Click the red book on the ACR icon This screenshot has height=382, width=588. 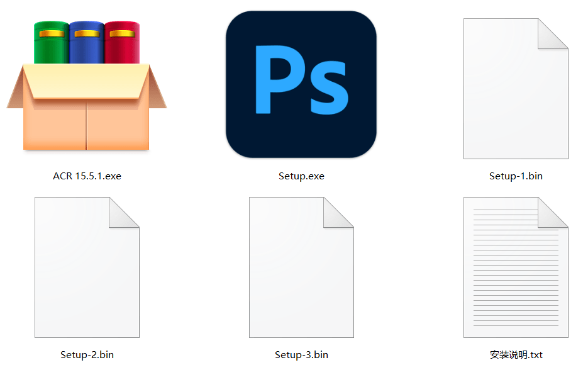tap(121, 41)
